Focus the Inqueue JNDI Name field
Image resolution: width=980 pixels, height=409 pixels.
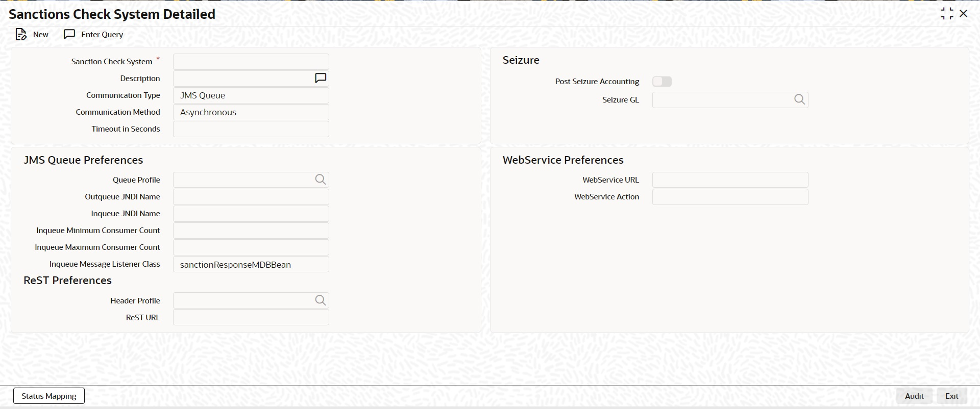point(251,214)
